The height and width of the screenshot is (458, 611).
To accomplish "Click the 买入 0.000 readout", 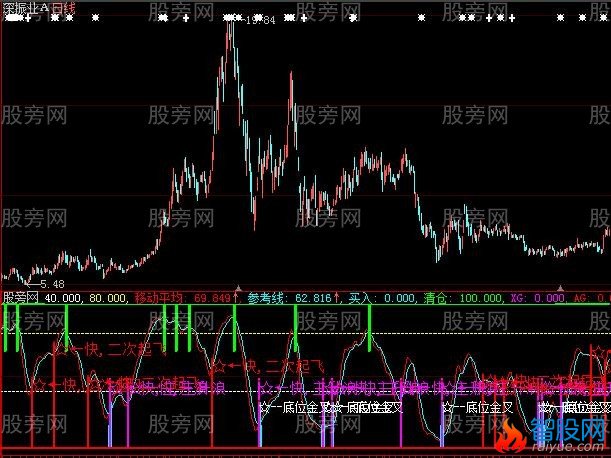I will [x=382, y=299].
